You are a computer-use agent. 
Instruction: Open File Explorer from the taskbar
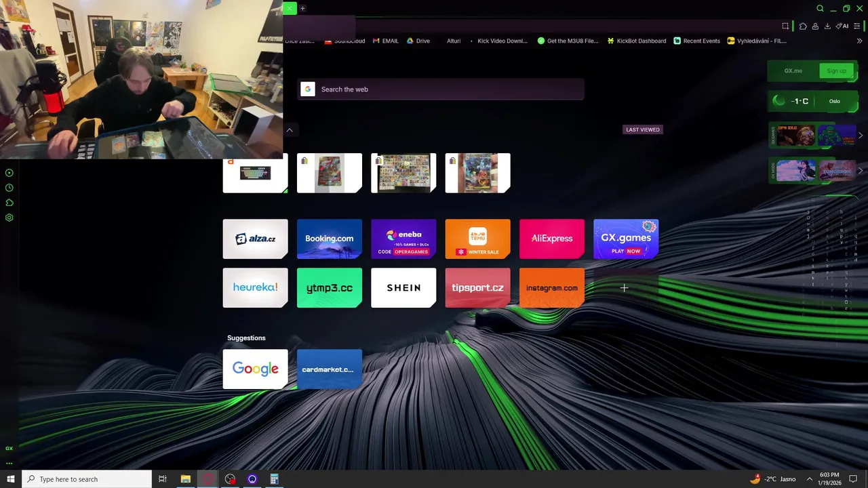pos(185,479)
